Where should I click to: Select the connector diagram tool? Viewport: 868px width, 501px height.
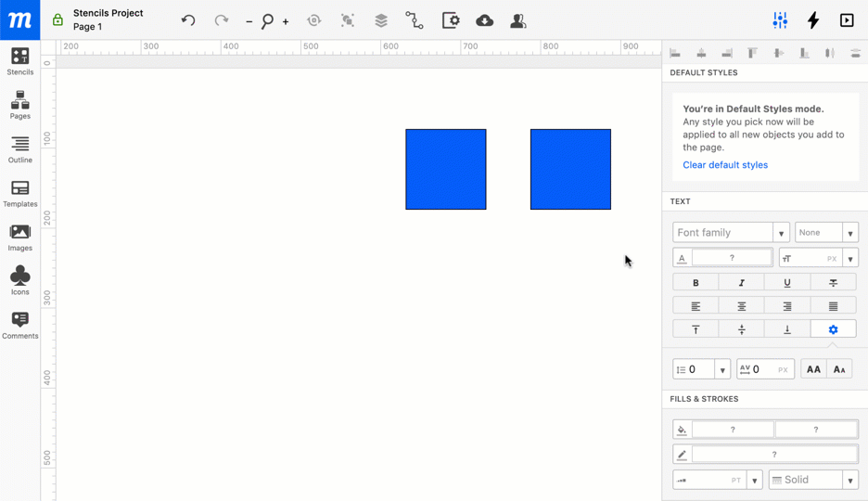click(x=415, y=20)
